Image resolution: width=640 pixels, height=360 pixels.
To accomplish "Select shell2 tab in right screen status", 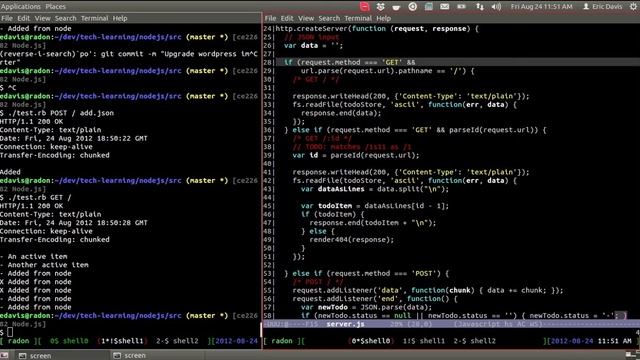I will [x=475, y=341].
